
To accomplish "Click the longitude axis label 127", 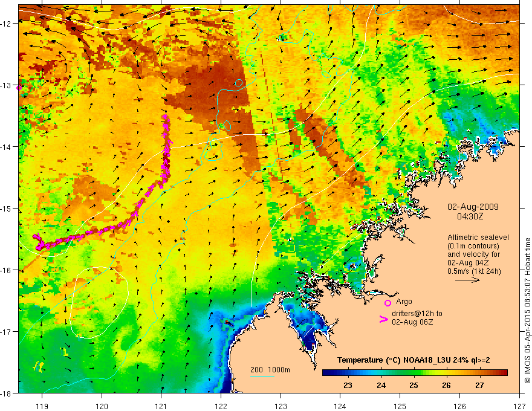I will 519,406.
